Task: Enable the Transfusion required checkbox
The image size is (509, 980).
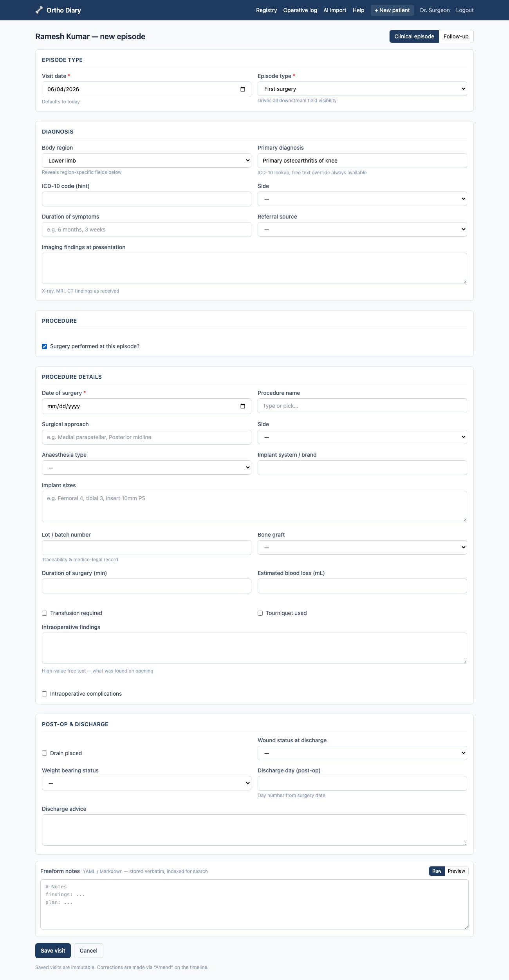Action: [45, 613]
